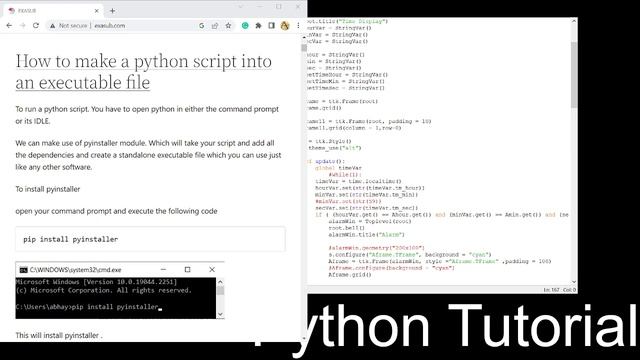
Task: Click the Not secure warning icon
Action: tap(52, 25)
